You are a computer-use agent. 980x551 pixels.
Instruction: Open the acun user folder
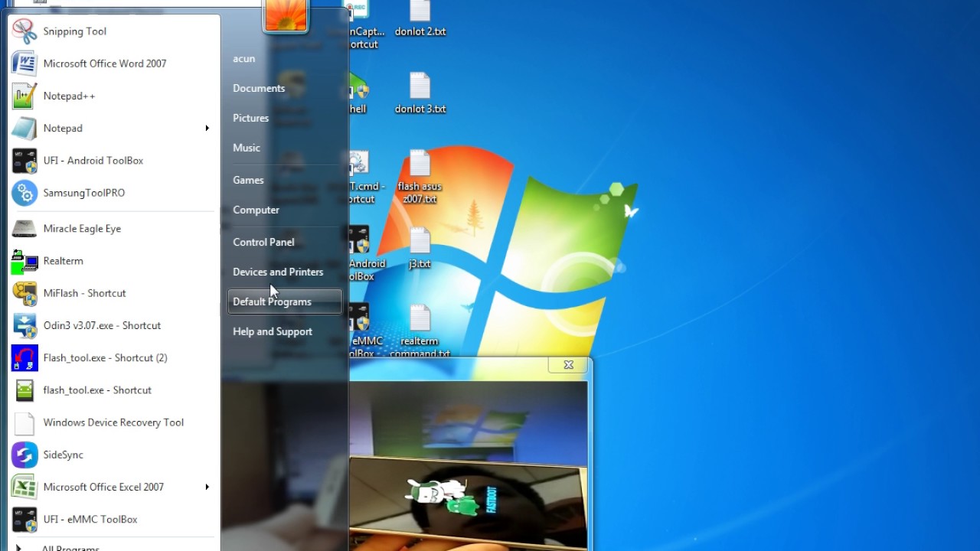coord(244,58)
